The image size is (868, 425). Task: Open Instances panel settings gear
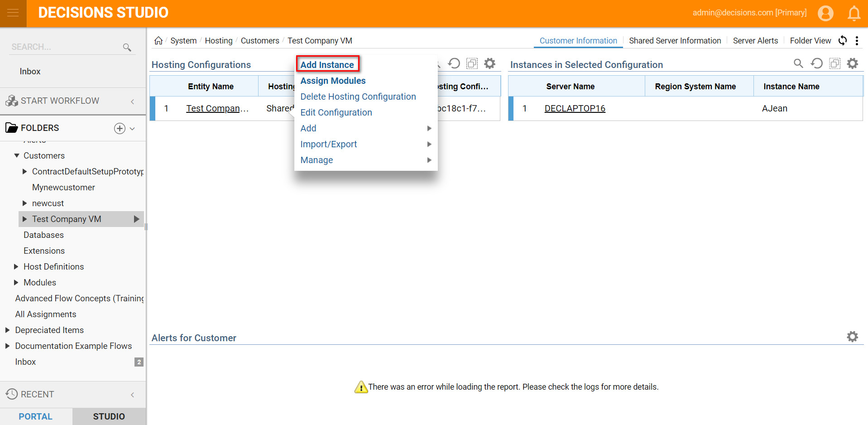853,63
